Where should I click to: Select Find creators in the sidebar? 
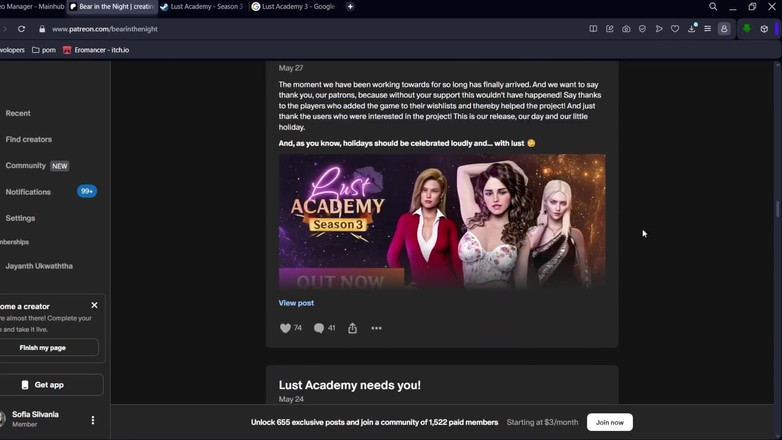tap(29, 140)
